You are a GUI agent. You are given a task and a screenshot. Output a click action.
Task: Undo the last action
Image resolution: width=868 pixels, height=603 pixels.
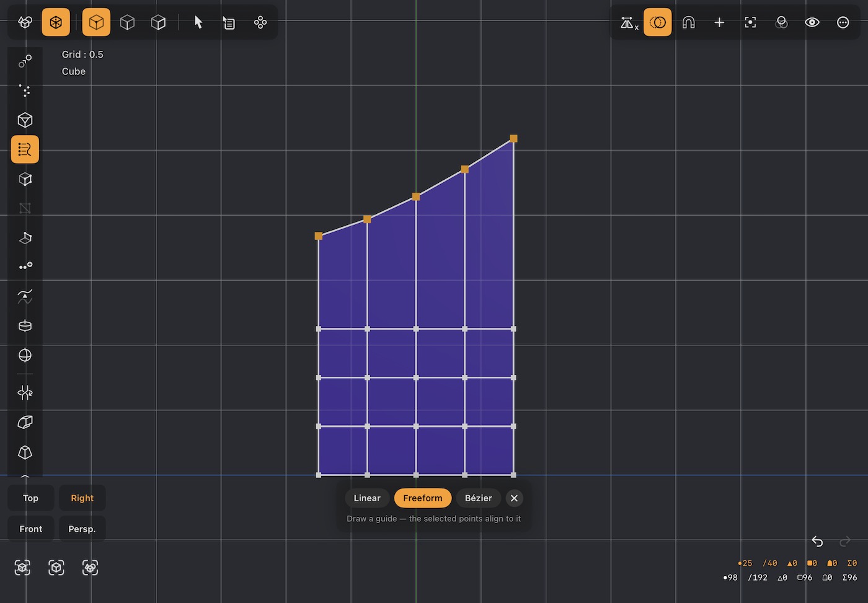click(817, 542)
